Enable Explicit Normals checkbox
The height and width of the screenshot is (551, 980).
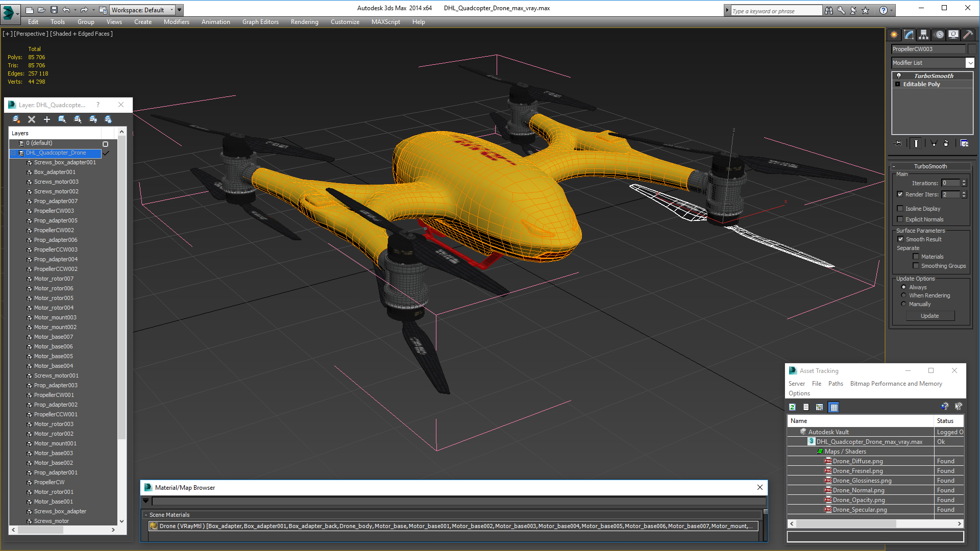click(900, 219)
